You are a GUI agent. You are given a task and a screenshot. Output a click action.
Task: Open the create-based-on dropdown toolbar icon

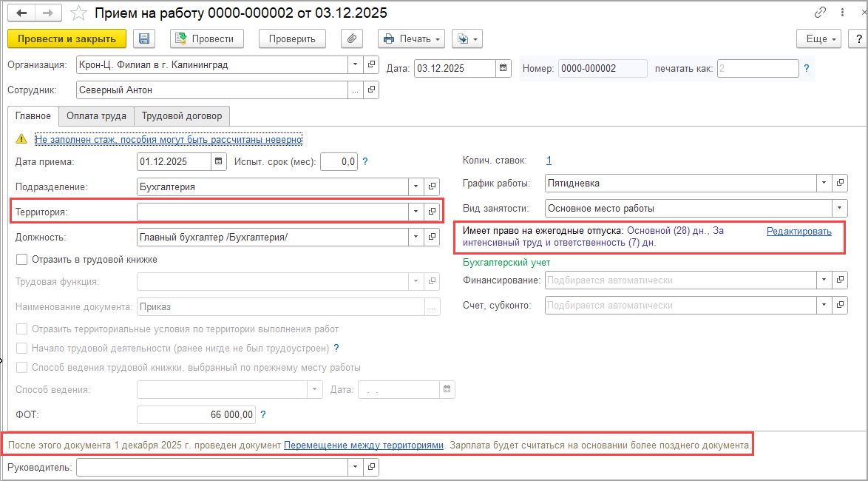(x=467, y=38)
